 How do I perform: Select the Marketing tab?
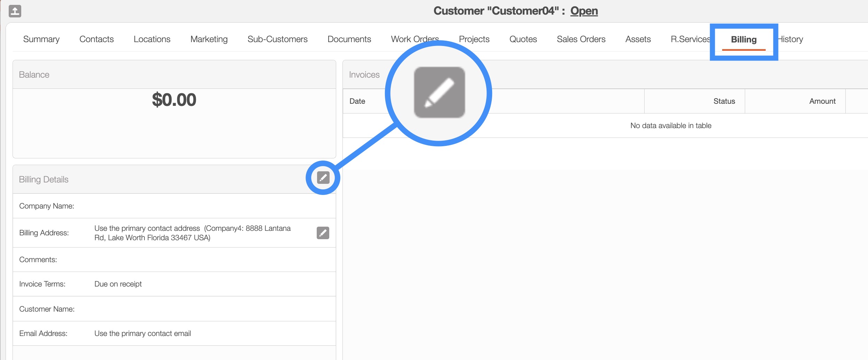(x=209, y=39)
